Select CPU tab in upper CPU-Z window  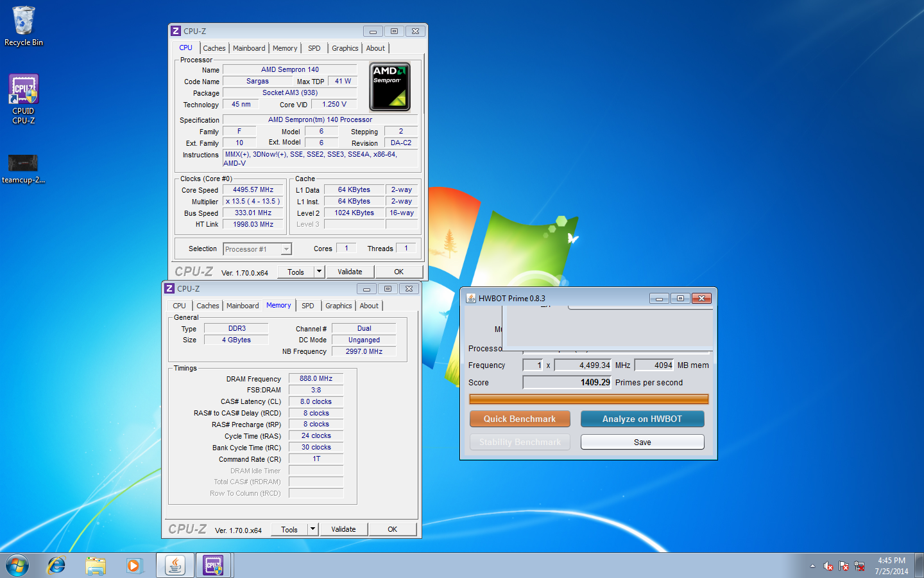[x=186, y=48]
